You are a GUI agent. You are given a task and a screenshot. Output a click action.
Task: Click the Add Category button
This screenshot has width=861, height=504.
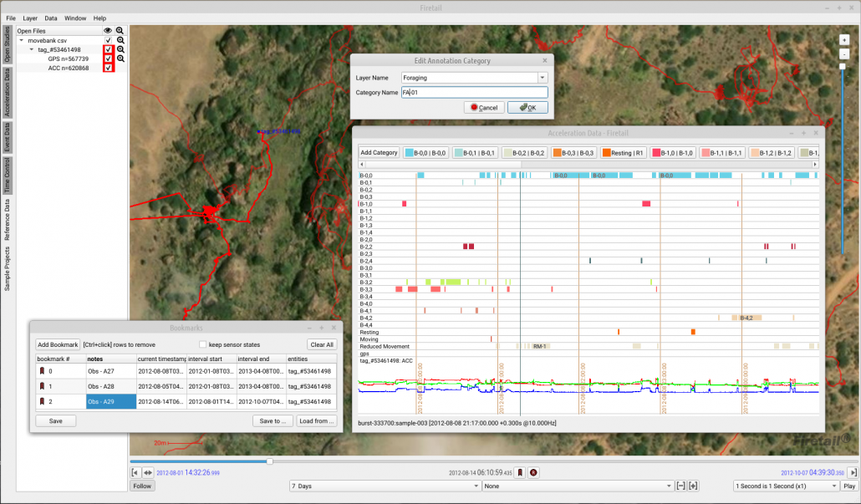click(x=379, y=153)
